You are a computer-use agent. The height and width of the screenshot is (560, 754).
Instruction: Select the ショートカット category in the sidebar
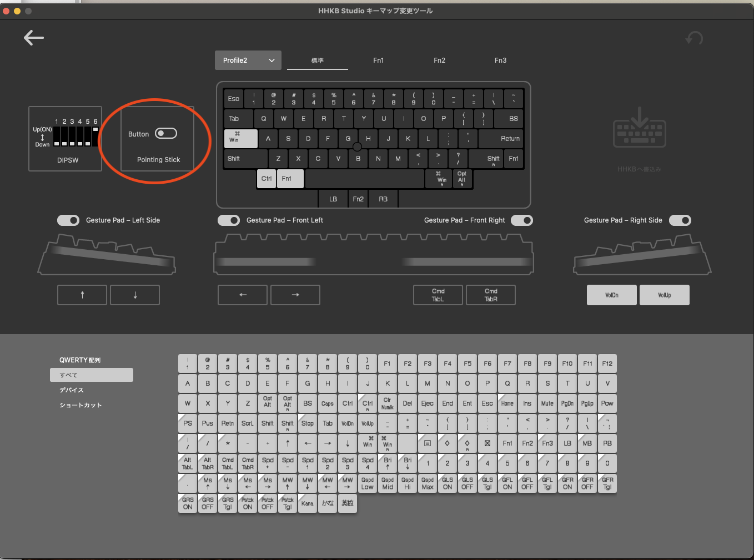coord(81,405)
